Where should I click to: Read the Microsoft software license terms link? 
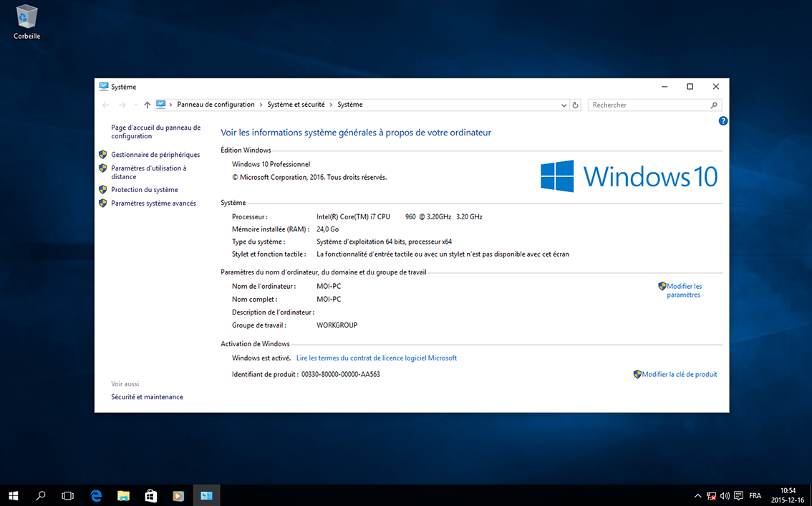377,358
